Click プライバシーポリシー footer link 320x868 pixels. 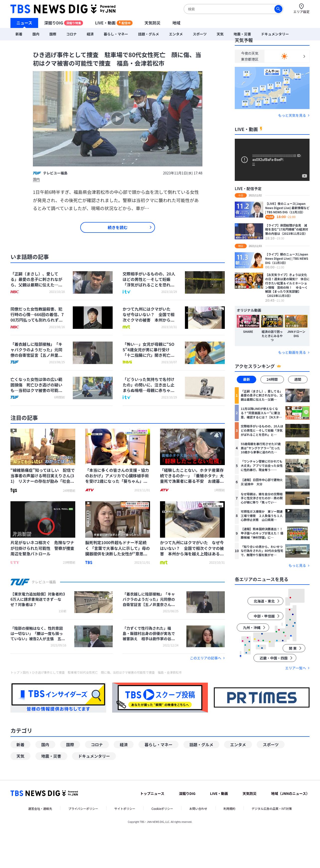(83, 809)
